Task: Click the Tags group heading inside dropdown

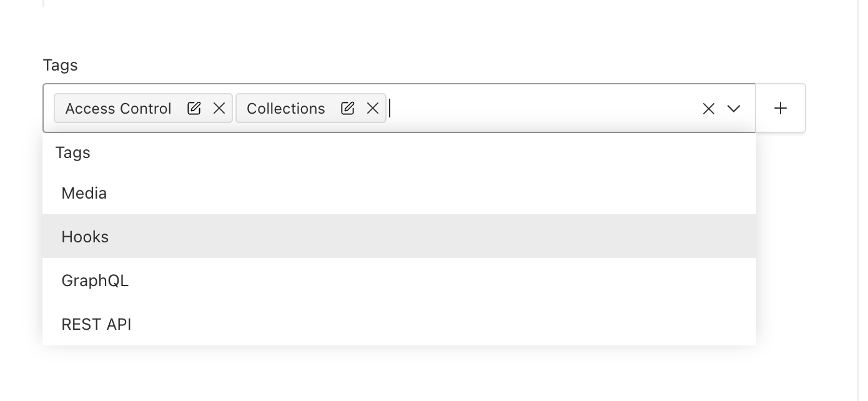Action: pos(73,152)
